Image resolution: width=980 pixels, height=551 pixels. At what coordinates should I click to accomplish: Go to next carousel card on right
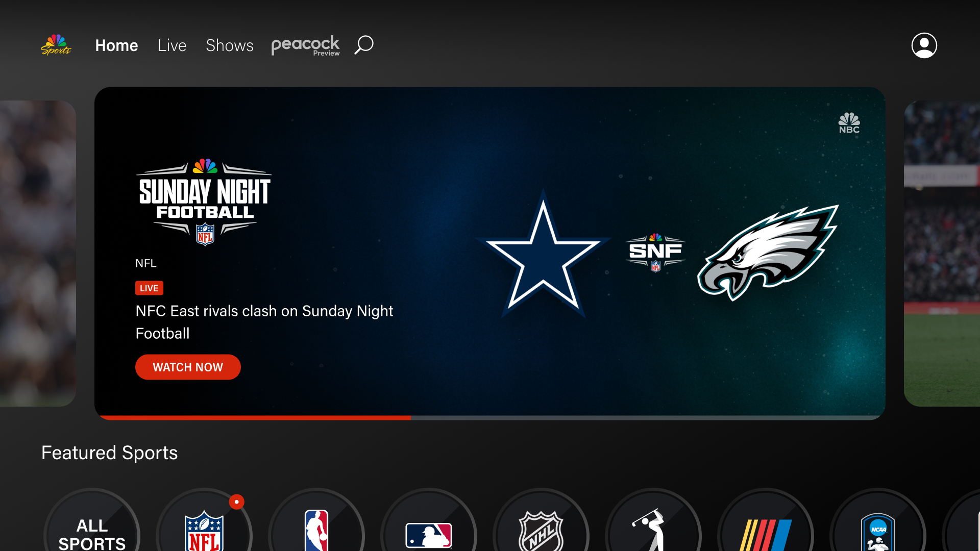click(942, 254)
